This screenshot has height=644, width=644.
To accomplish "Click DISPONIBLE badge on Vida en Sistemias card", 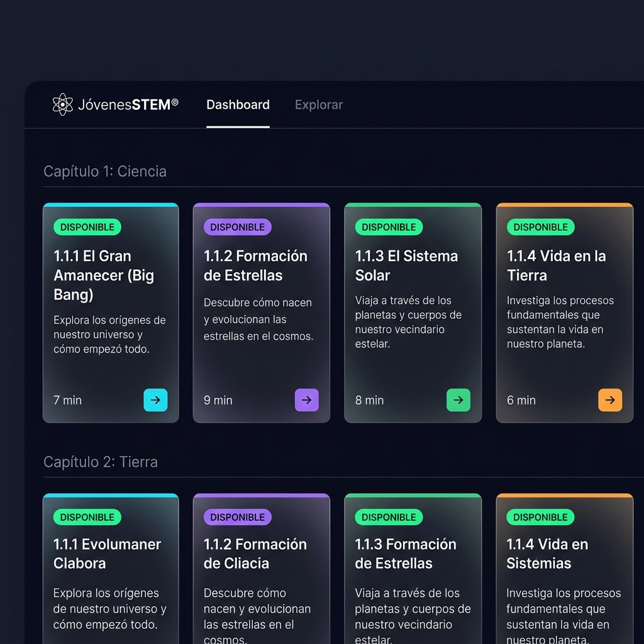I will tap(540, 517).
